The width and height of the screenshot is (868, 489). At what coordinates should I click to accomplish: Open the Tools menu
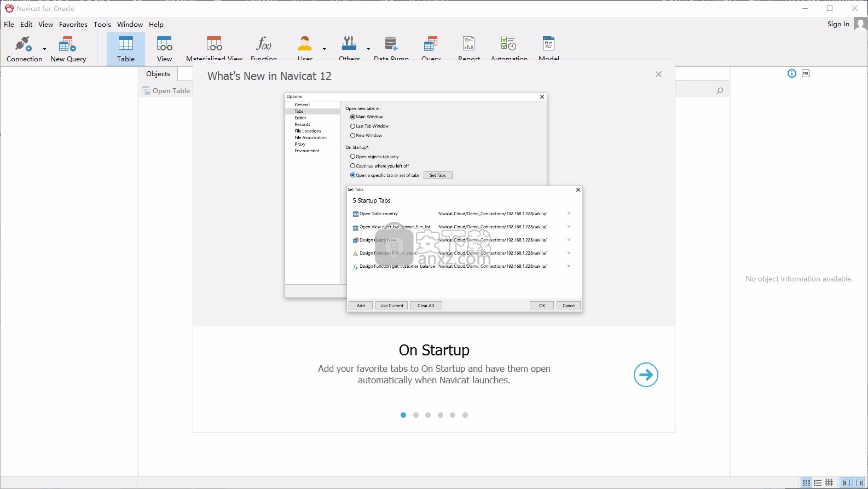pos(102,24)
